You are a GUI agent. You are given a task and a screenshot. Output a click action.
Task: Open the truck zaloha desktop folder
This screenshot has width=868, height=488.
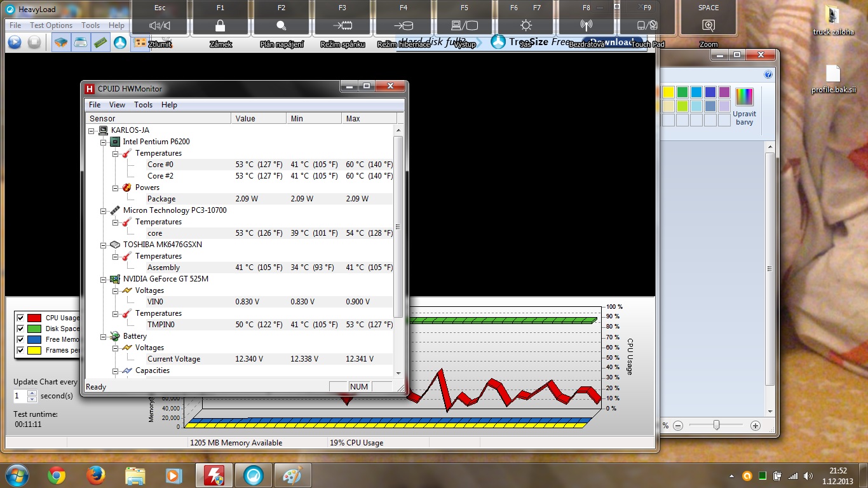tap(833, 21)
